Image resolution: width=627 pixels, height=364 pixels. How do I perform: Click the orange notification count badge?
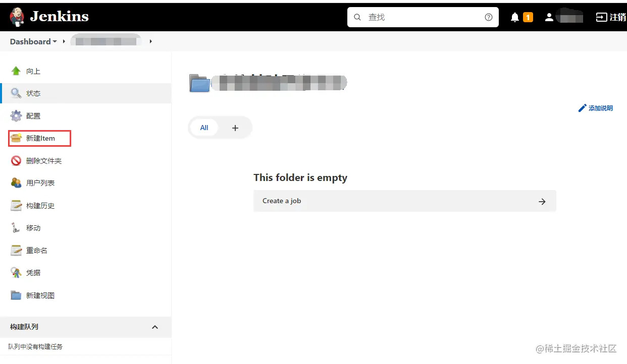528,17
